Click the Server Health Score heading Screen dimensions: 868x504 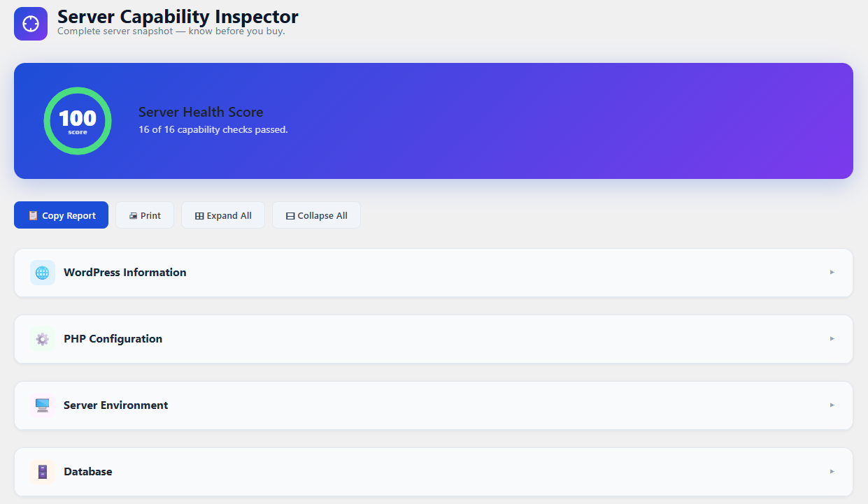pyautogui.click(x=201, y=112)
